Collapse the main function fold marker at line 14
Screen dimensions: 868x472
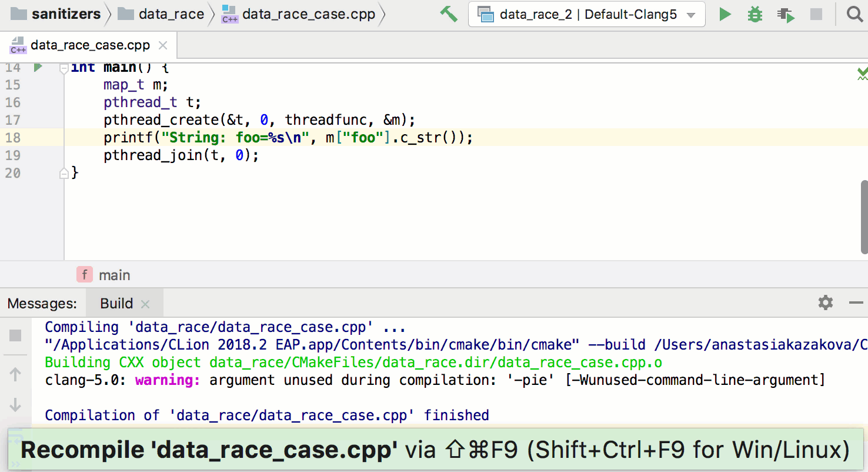tap(64, 68)
